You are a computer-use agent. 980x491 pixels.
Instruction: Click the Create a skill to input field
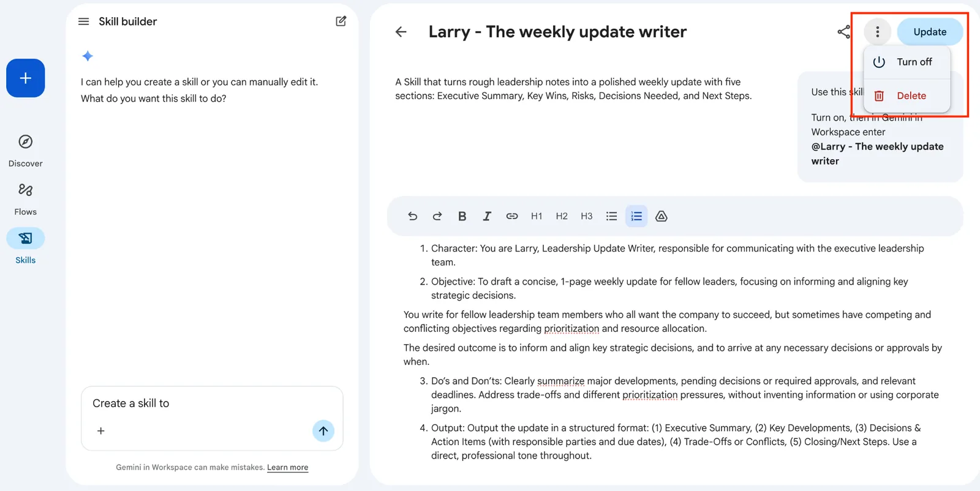[x=212, y=418]
